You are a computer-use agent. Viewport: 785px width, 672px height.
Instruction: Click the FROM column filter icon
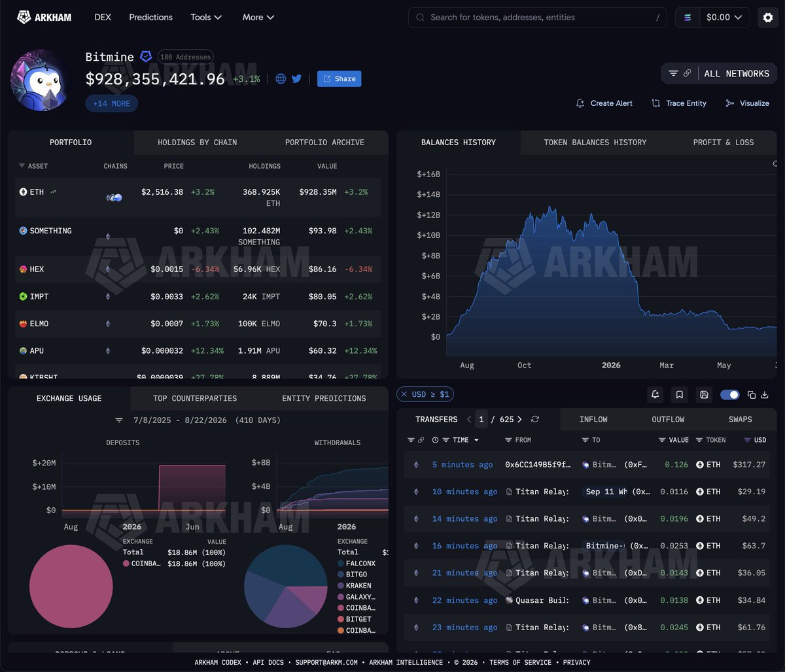[x=508, y=440]
